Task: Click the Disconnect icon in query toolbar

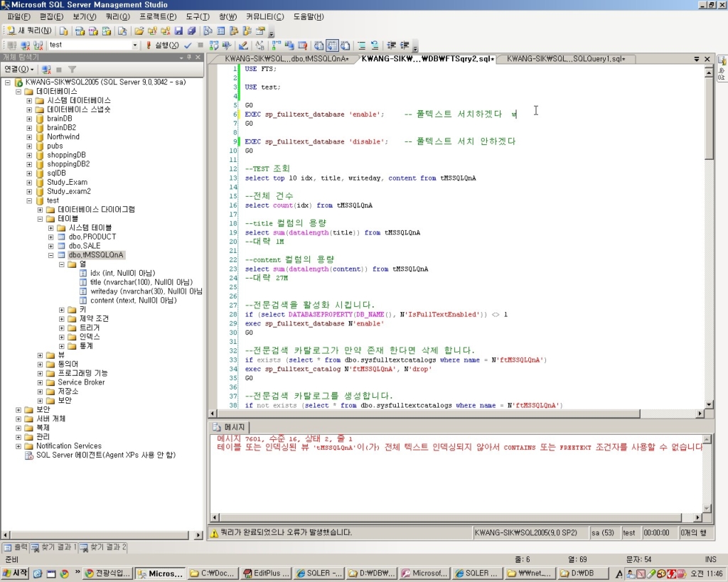Action: (x=25, y=45)
